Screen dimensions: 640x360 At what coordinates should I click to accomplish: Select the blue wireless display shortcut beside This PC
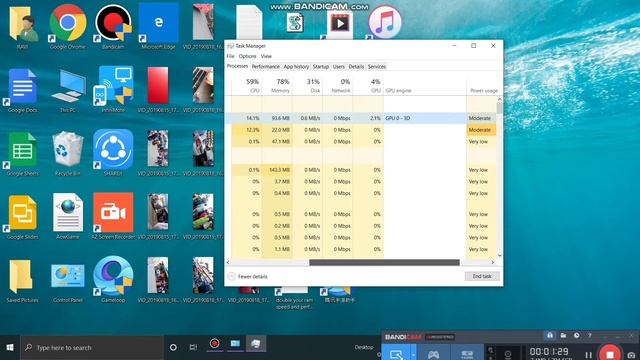(113, 89)
